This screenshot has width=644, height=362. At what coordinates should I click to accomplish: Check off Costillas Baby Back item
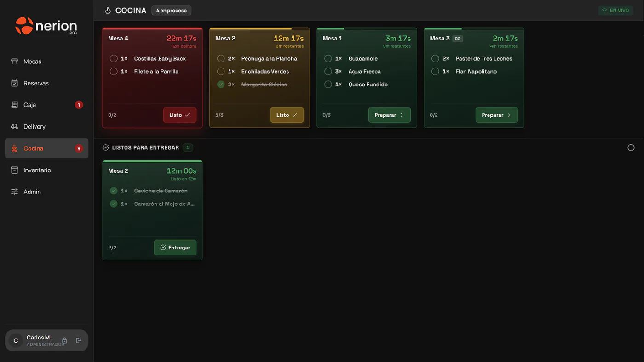tap(114, 58)
